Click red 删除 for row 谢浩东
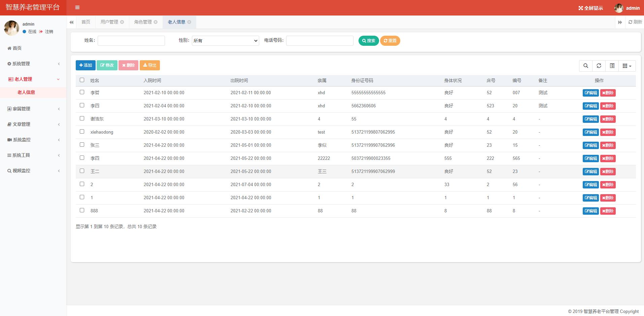 [608, 119]
